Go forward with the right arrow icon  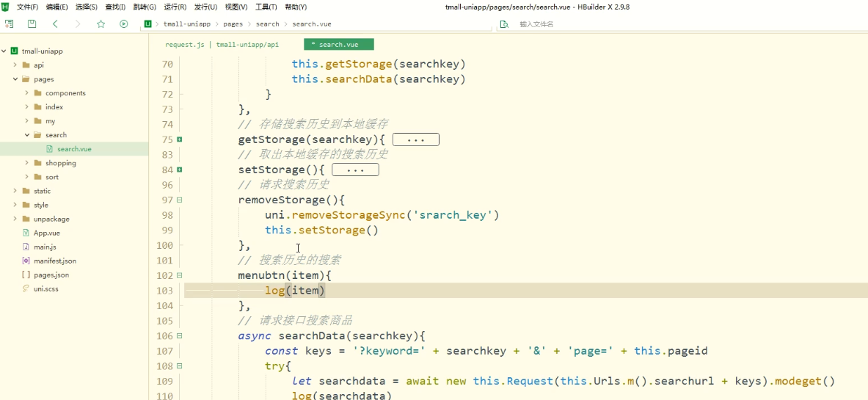click(x=78, y=23)
